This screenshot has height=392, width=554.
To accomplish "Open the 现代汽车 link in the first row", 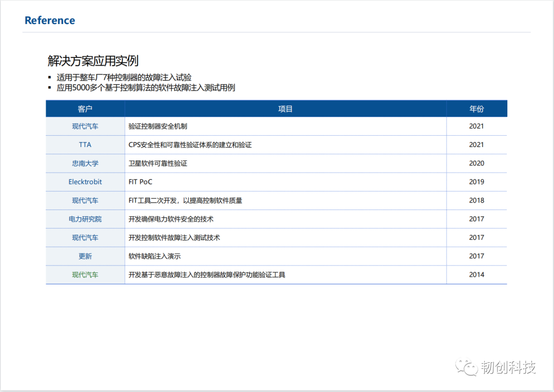I will (x=85, y=126).
